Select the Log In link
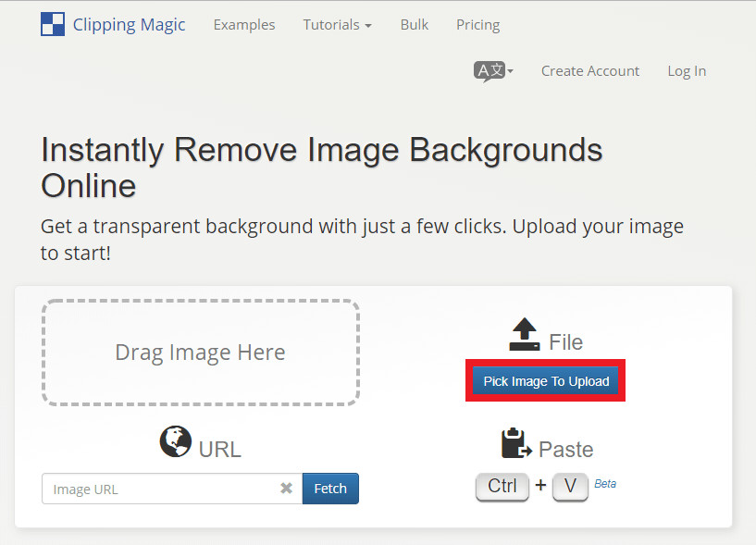 687,71
